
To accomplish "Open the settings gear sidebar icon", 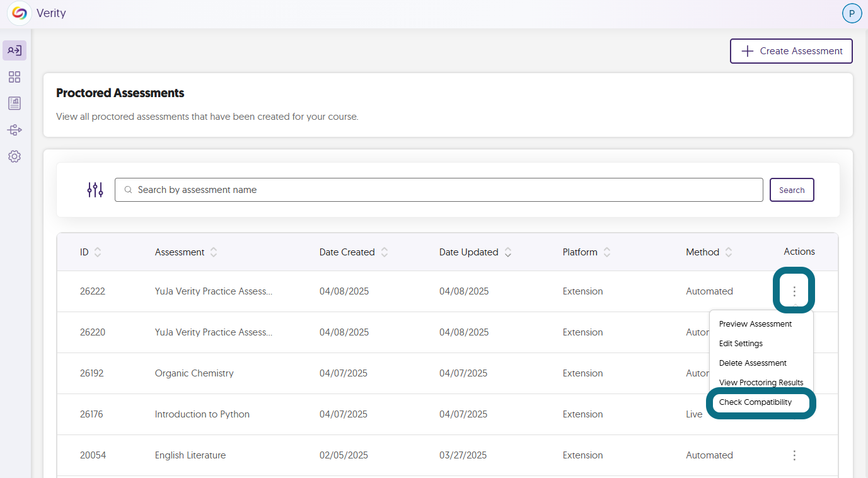I will click(x=14, y=156).
